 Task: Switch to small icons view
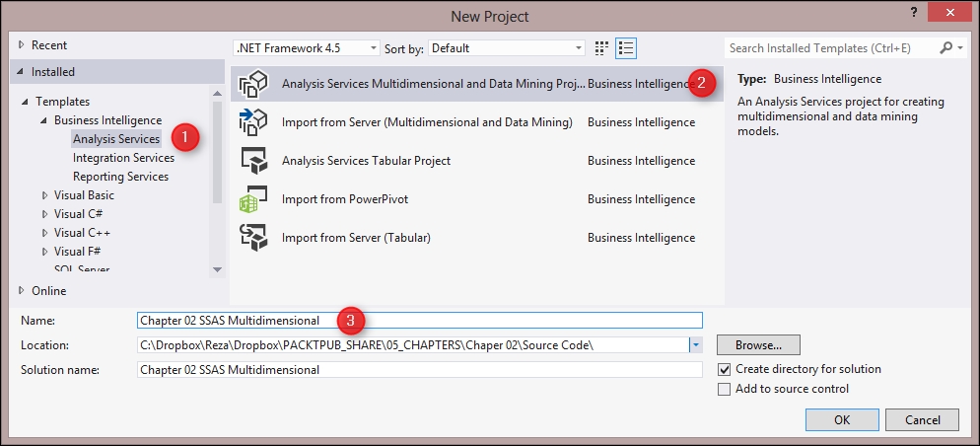601,48
